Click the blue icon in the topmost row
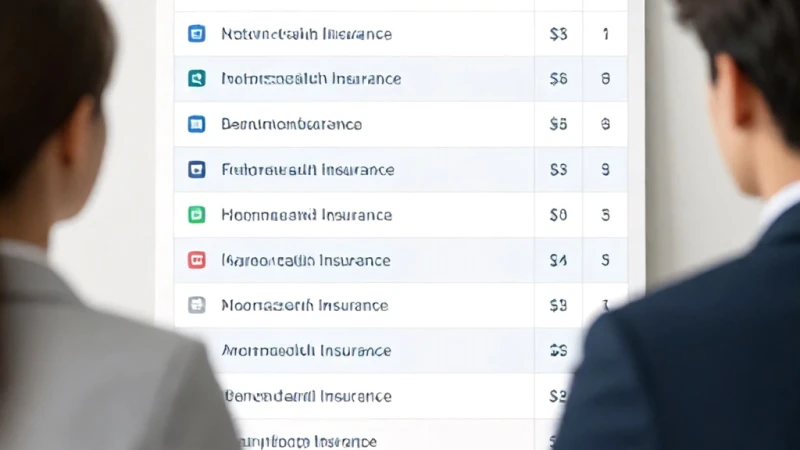Viewport: 800px width, 450px height. point(196,34)
